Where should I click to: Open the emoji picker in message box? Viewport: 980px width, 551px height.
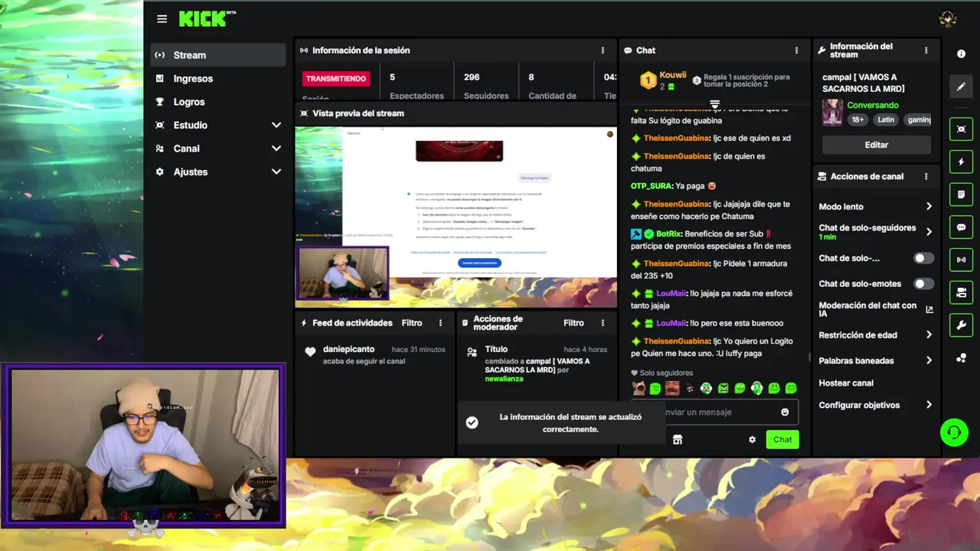pos(785,412)
